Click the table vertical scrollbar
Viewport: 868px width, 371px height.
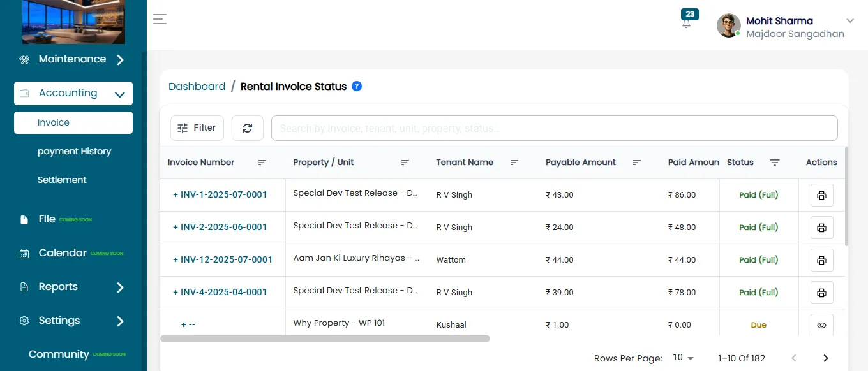coord(846,196)
